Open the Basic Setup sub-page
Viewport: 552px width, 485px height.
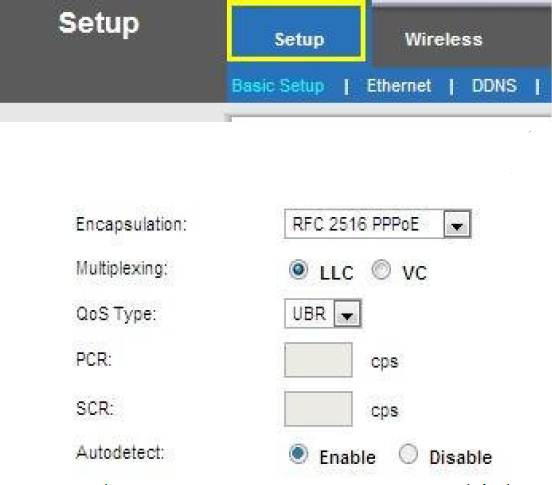[278, 86]
